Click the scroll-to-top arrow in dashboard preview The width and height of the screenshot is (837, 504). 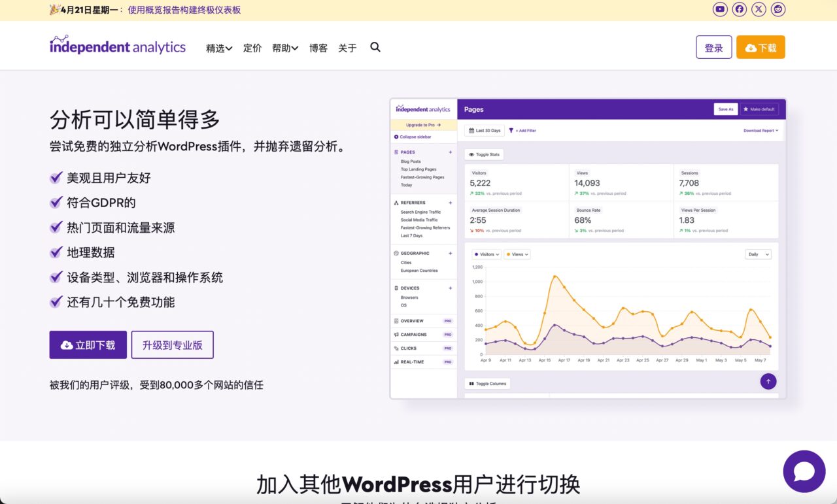pyautogui.click(x=768, y=382)
